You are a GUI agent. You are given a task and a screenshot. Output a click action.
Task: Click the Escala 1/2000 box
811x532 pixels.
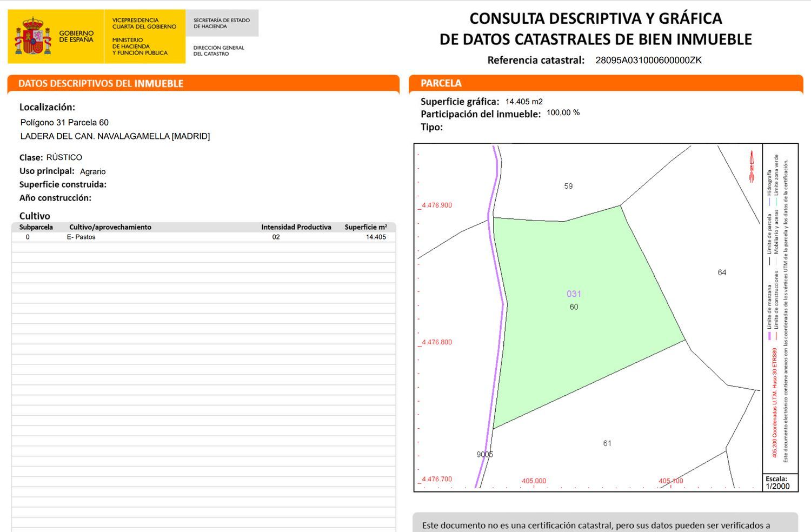777,482
